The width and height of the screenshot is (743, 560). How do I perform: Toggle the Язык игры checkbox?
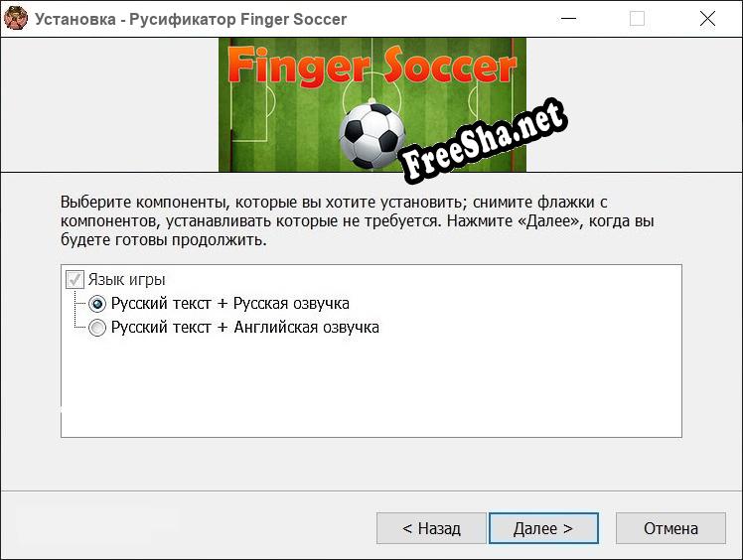point(74,280)
